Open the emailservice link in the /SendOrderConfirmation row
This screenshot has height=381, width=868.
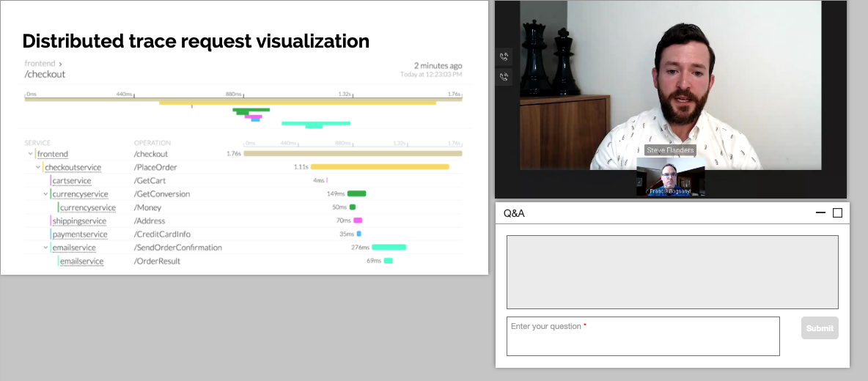[74, 248]
